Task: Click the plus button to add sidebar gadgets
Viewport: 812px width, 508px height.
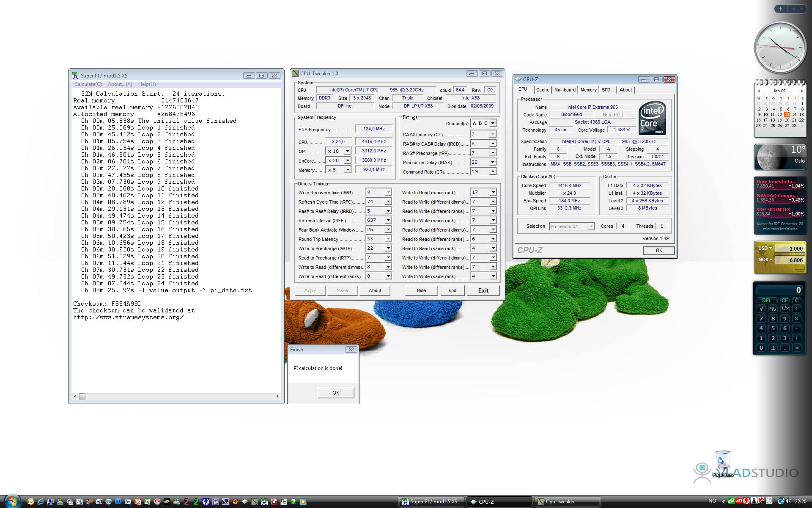Action: click(x=780, y=8)
